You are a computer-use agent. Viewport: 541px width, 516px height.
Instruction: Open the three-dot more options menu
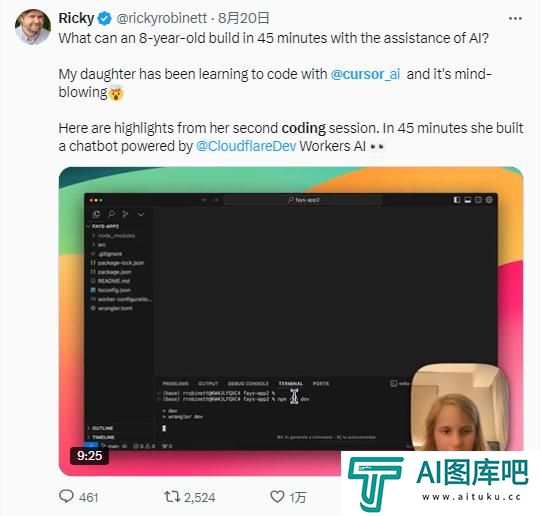tap(515, 18)
